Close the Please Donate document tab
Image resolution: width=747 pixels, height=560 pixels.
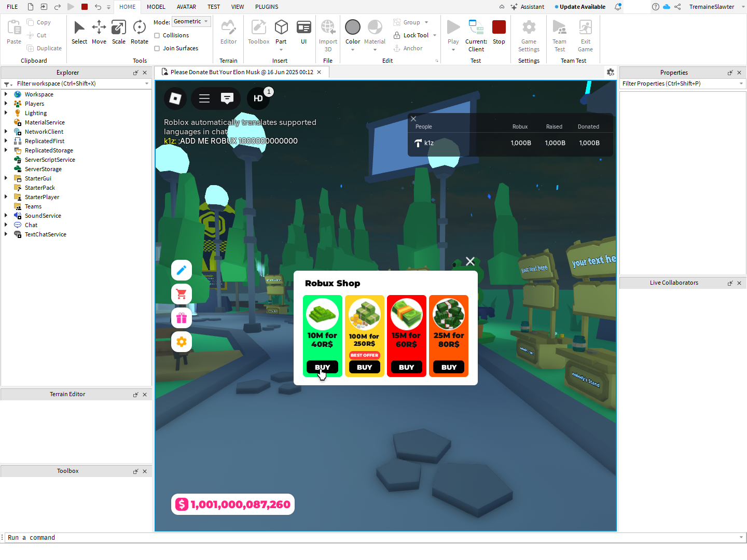[319, 72]
